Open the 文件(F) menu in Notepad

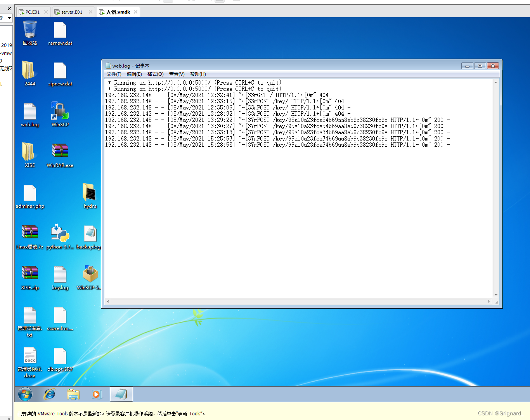(114, 74)
